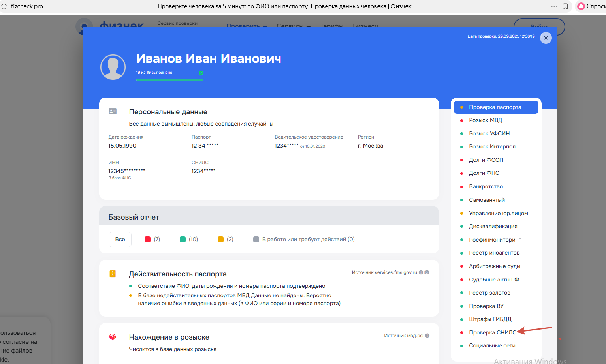
Task: Click the personal data ID card icon
Action: click(113, 111)
